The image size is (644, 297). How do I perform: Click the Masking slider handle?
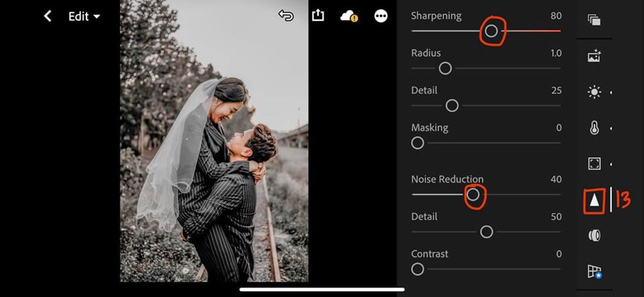417,142
